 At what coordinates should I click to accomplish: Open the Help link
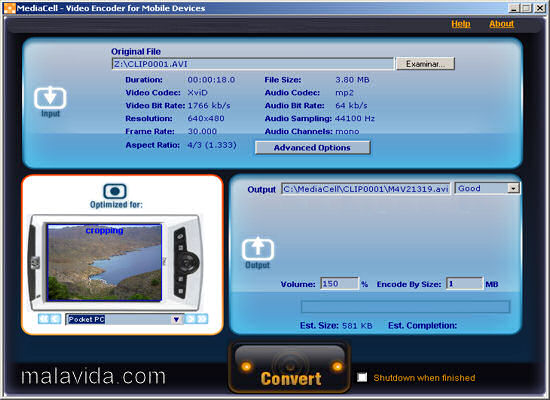pos(461,24)
